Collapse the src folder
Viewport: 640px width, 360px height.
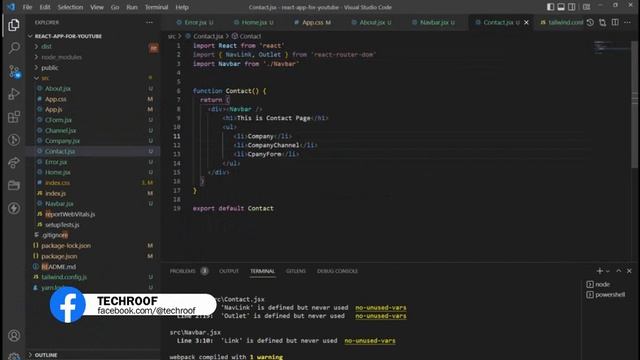(45, 78)
